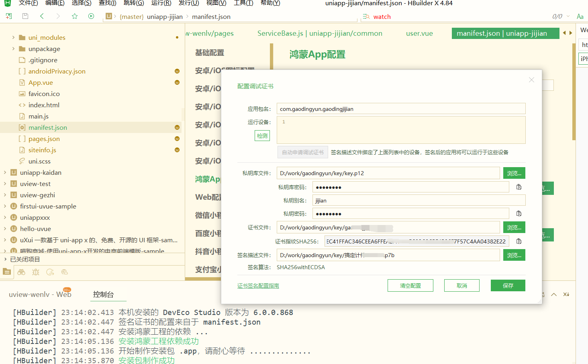This screenshot has width=588, height=364.
Task: Open the 运行(R) menu
Action: click(x=161, y=3)
